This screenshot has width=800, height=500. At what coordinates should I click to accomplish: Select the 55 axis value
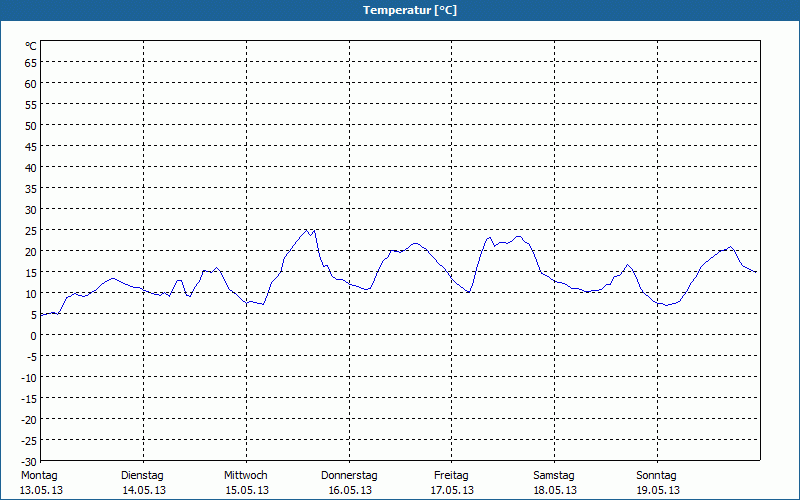tap(31, 105)
